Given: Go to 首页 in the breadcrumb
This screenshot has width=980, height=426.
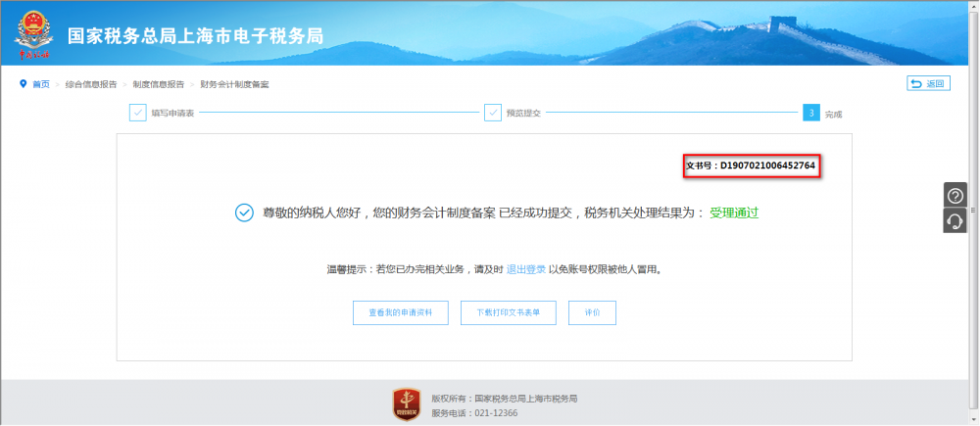Looking at the screenshot, I should (40, 84).
